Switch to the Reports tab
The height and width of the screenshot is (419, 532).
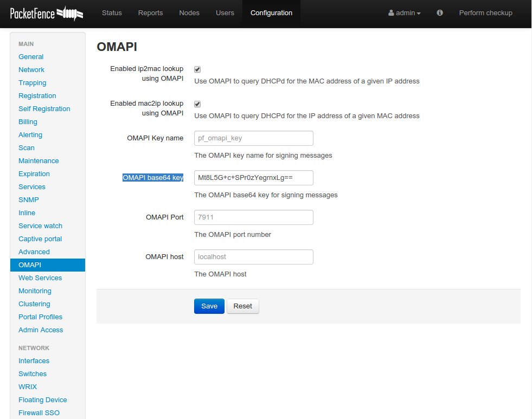150,13
